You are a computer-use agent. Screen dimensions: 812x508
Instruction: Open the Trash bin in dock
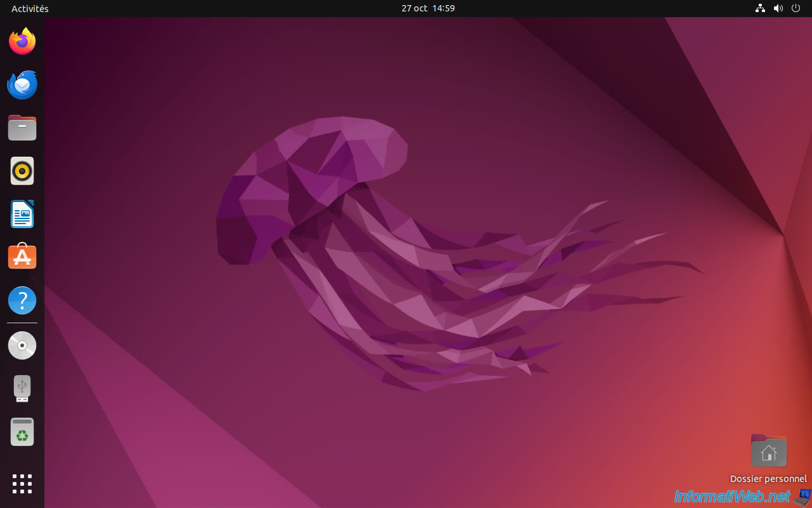click(x=22, y=432)
